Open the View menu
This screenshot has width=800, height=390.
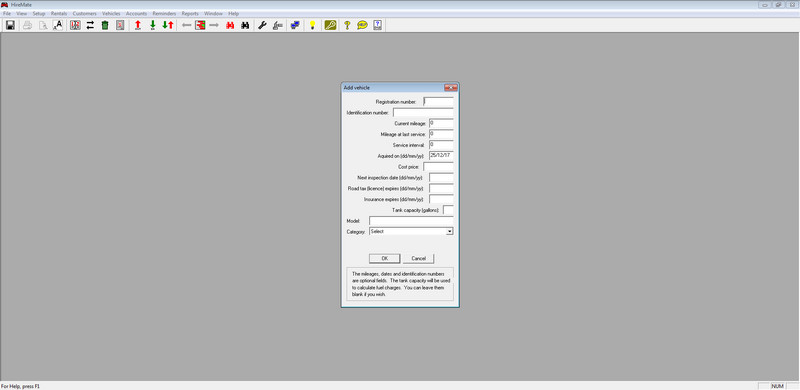[x=21, y=13]
